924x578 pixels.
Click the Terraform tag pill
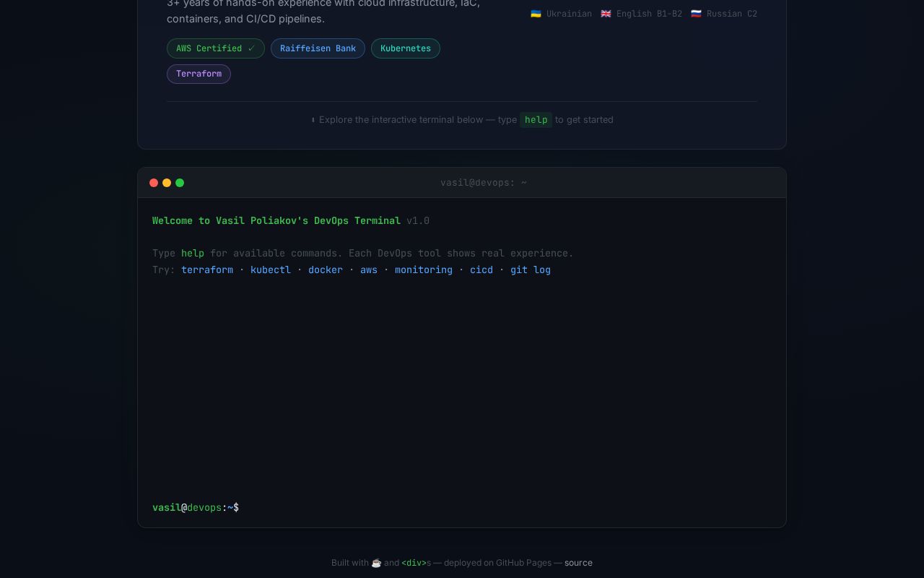coord(199,74)
